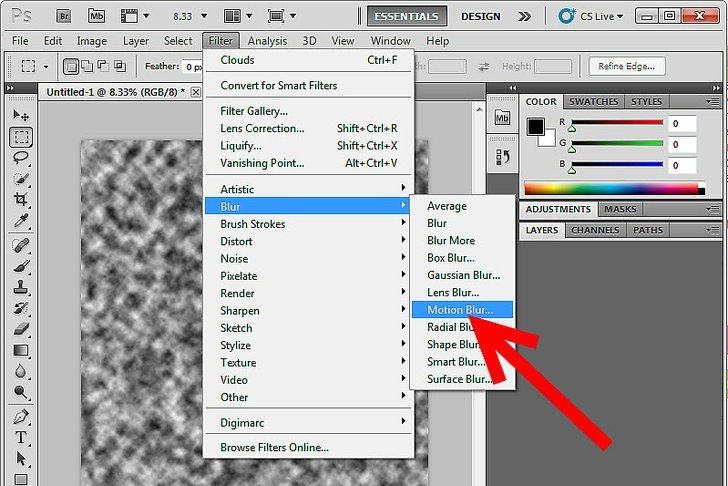Select the Eraser tool
Image resolution: width=728 pixels, height=486 pixels.
(x=21, y=328)
